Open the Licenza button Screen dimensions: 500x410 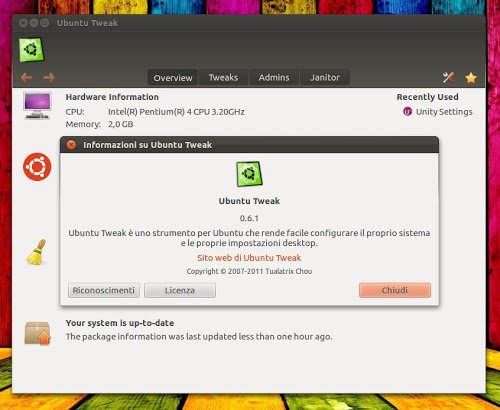[x=180, y=290]
